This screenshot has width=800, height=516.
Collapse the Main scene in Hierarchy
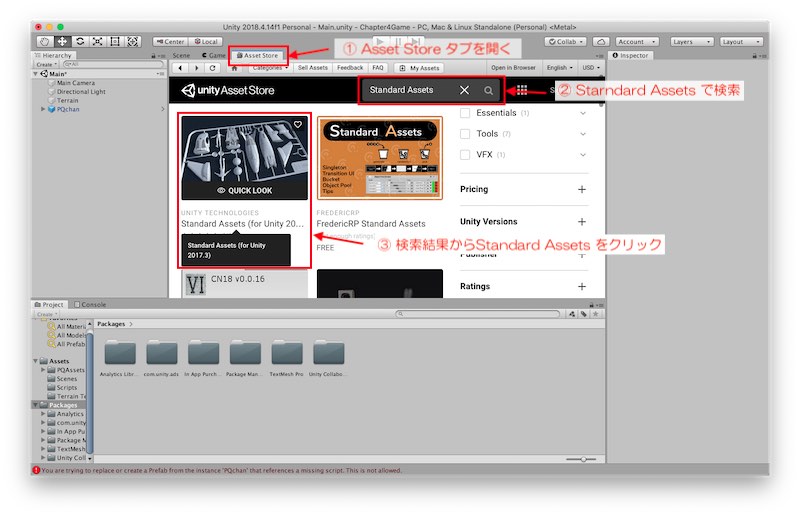pyautogui.click(x=36, y=74)
